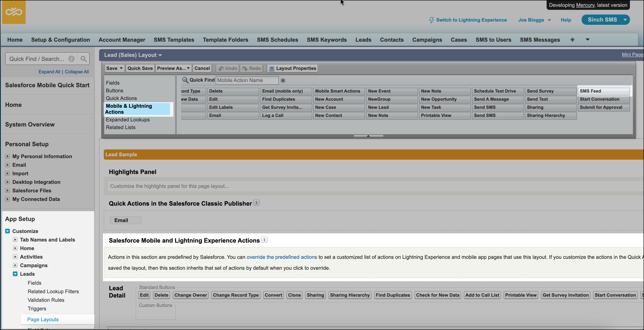This screenshot has height=330, width=644.
Task: Open the SMS Keywords tab
Action: [327, 40]
